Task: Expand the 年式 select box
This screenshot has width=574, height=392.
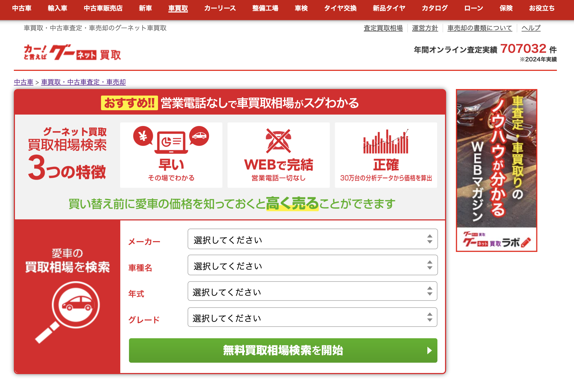Action: pos(312,291)
